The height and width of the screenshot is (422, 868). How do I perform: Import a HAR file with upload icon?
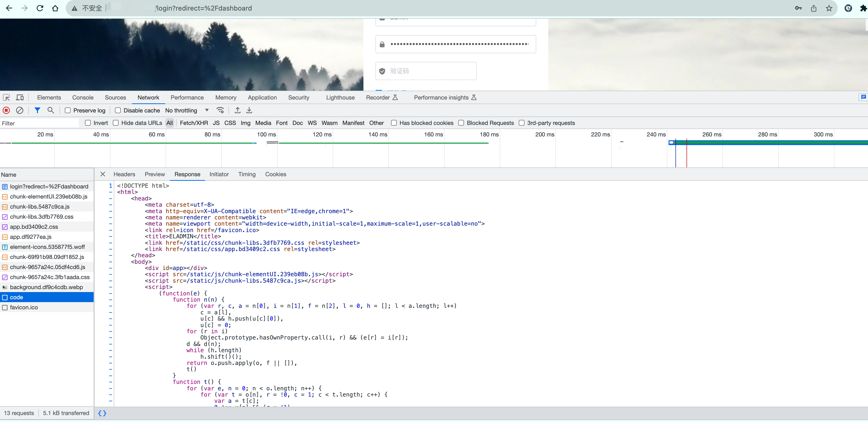(238, 110)
